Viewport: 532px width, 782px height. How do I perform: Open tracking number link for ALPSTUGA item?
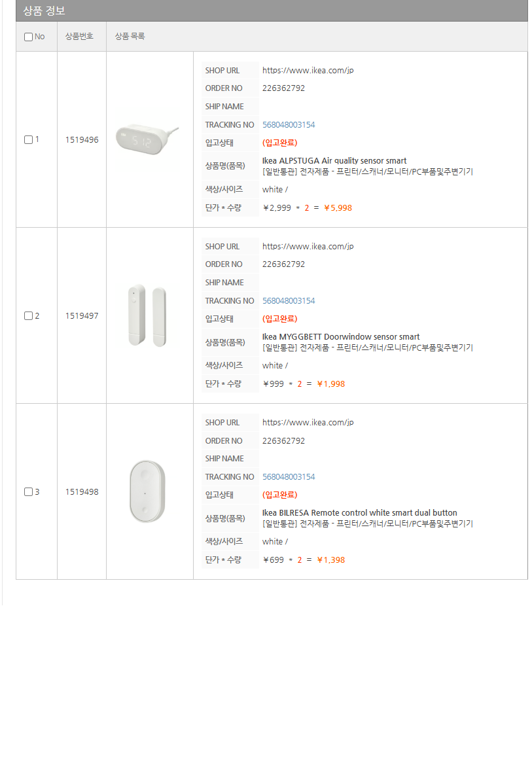[x=289, y=124]
